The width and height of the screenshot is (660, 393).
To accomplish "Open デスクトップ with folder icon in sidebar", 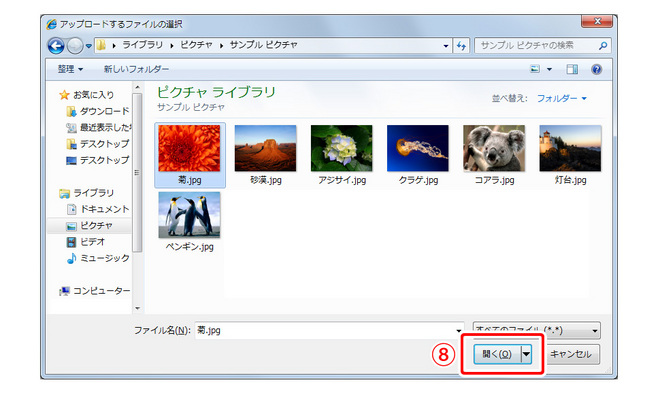I will [98, 144].
